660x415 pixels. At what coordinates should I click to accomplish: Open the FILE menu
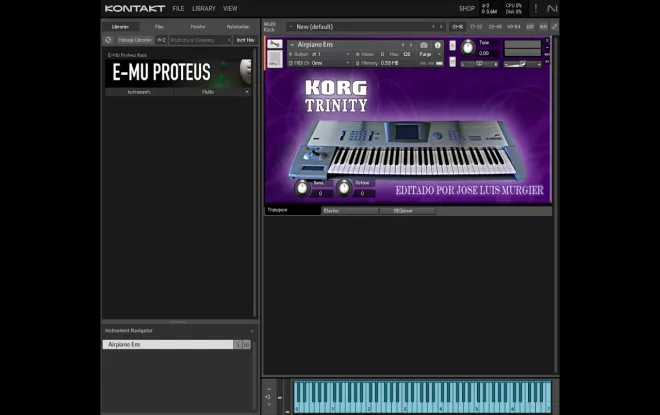(178, 8)
